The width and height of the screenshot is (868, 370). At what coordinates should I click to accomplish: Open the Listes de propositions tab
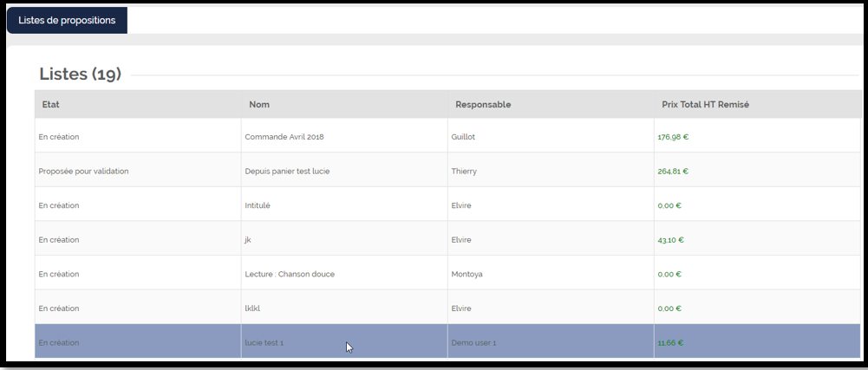click(67, 21)
